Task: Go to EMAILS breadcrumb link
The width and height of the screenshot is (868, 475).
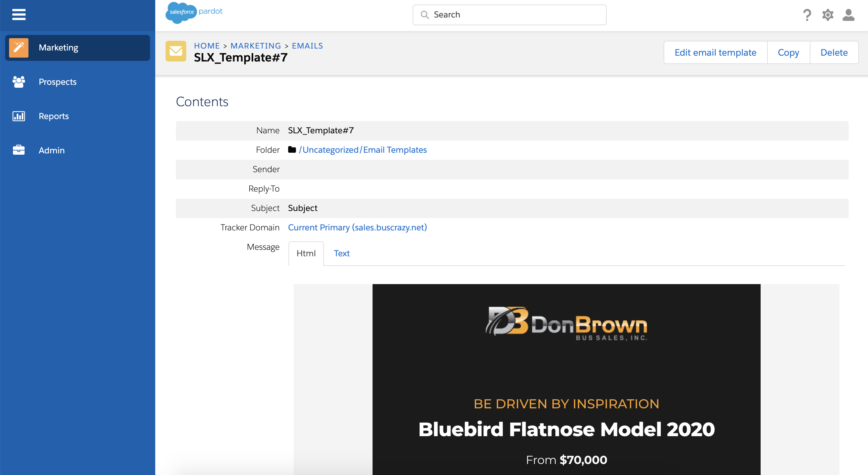Action: (307, 46)
